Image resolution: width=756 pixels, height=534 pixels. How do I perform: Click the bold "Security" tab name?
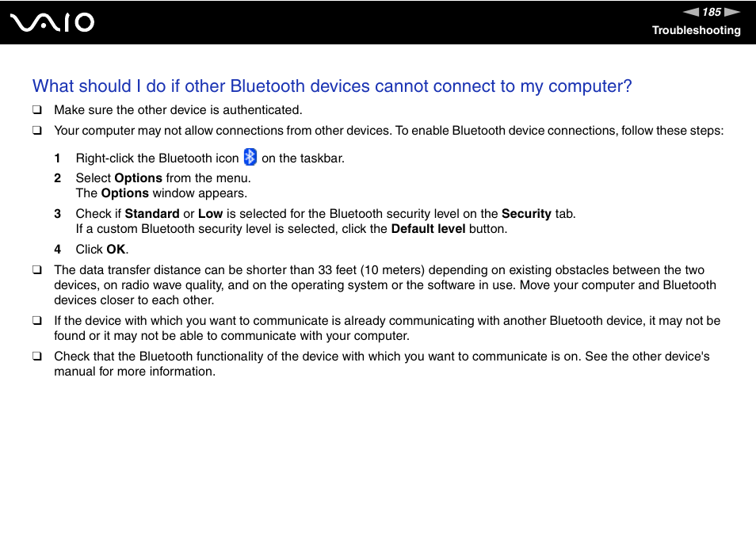pos(526,214)
